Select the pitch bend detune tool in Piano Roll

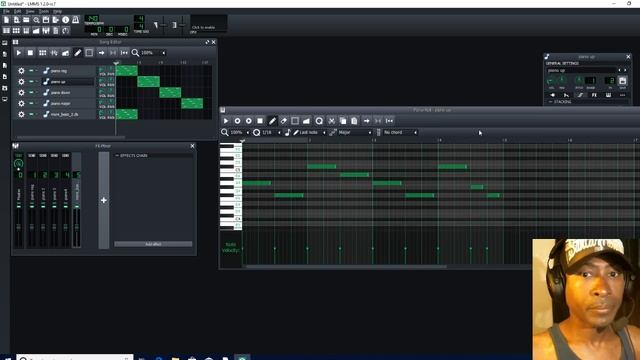[x=306, y=121]
